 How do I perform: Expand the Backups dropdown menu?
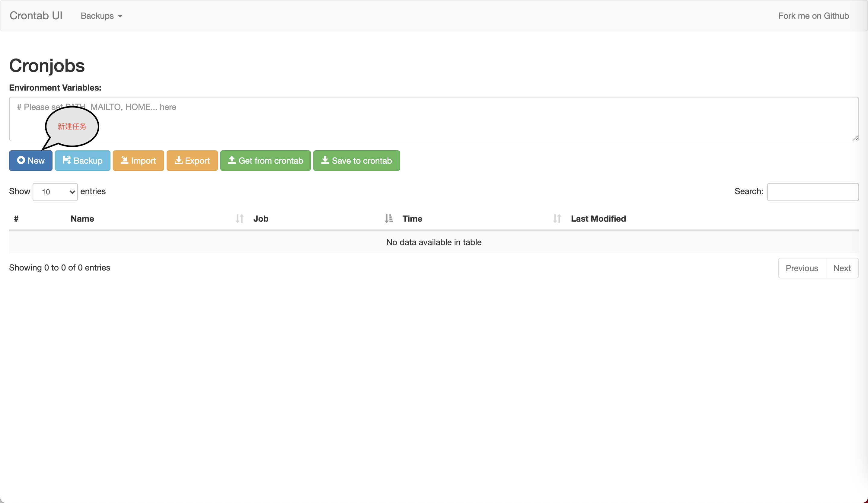point(102,16)
